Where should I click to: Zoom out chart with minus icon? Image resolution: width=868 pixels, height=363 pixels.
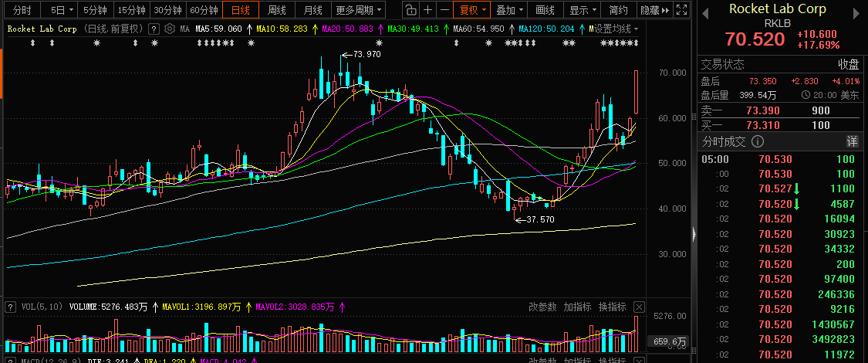point(445,10)
